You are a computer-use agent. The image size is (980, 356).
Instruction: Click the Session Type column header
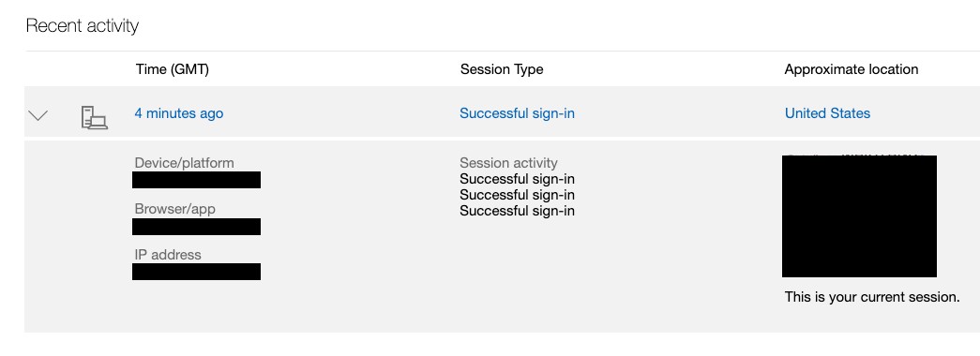tap(501, 69)
